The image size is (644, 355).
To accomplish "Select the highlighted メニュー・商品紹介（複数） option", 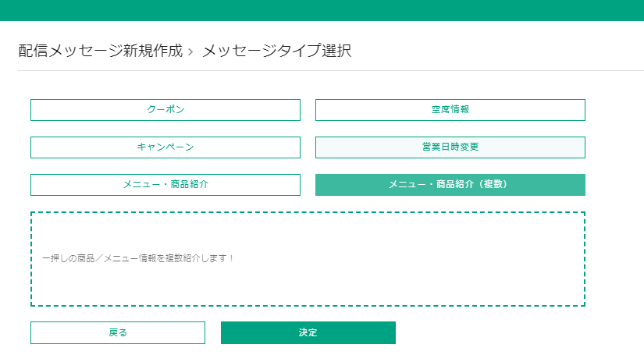I will [x=450, y=185].
